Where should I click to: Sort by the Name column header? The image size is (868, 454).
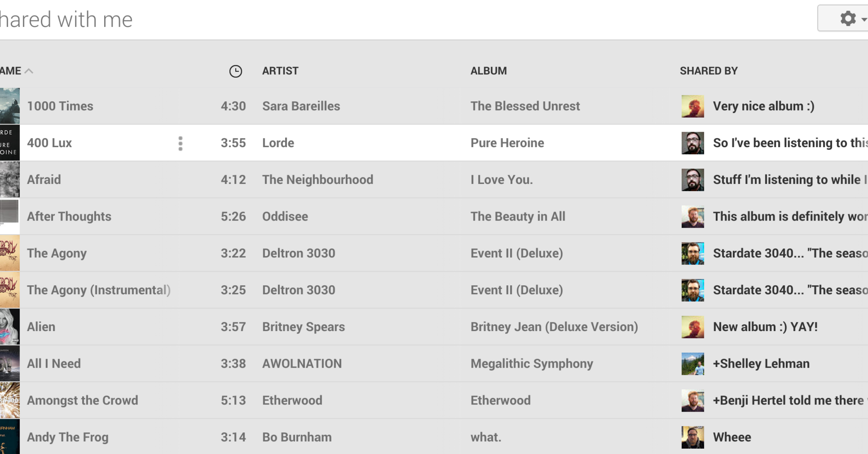[x=11, y=71]
